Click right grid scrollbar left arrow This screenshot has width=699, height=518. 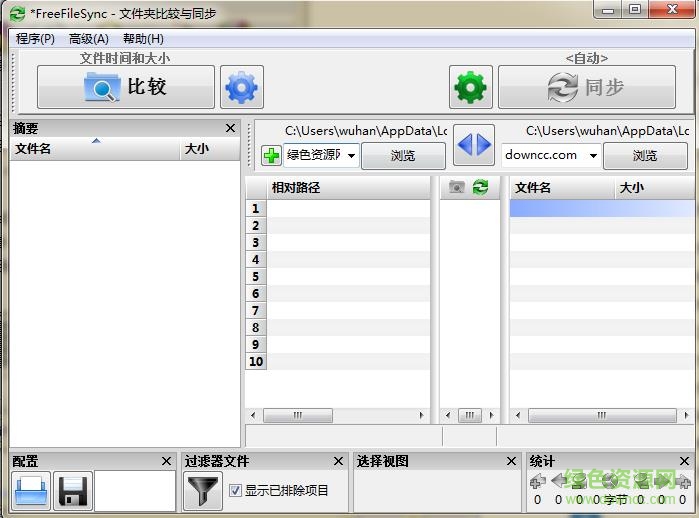pos(518,415)
